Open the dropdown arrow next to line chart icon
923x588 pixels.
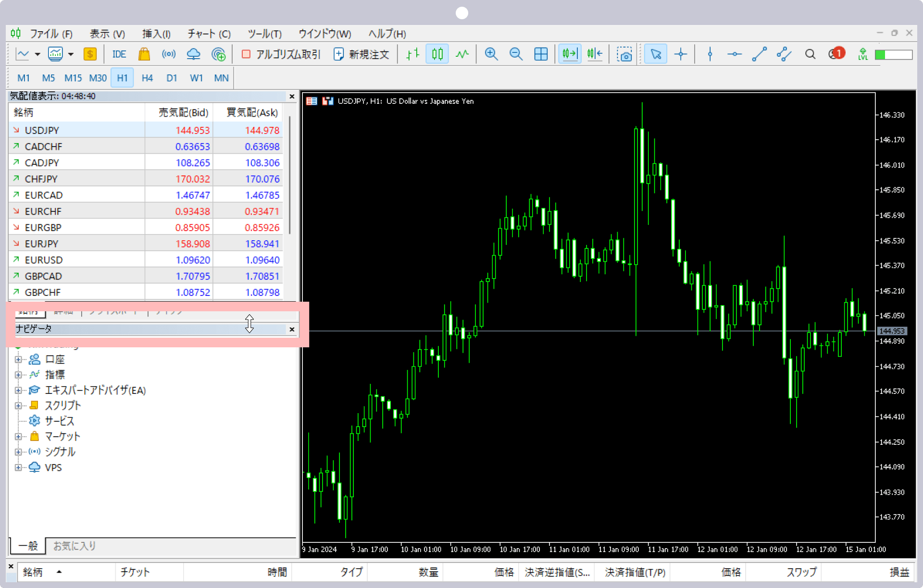pyautogui.click(x=37, y=54)
